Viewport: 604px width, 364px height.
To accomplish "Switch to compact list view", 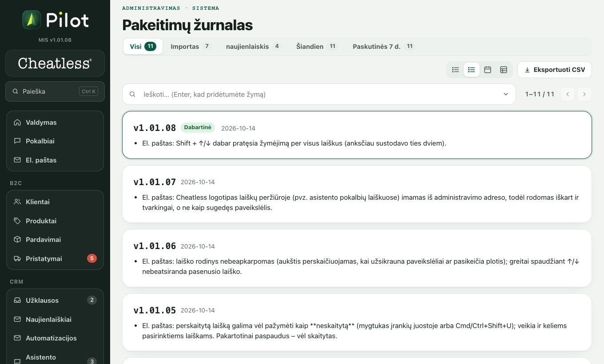I will (456, 70).
